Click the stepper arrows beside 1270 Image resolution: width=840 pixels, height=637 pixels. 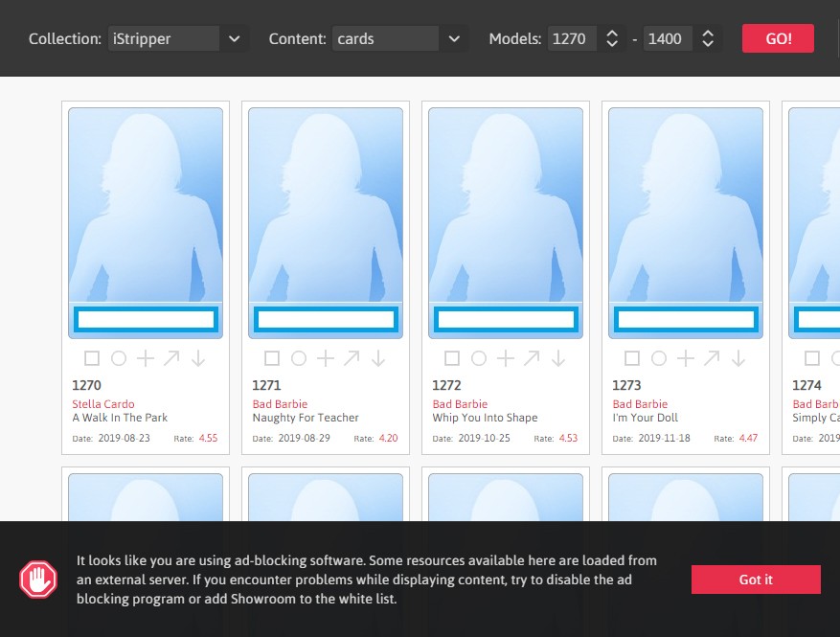click(612, 38)
